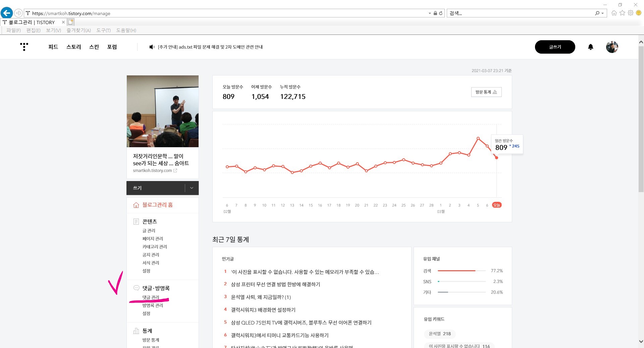The height and width of the screenshot is (348, 644).
Task: Open the 보기(V) menu
Action: coord(53,30)
